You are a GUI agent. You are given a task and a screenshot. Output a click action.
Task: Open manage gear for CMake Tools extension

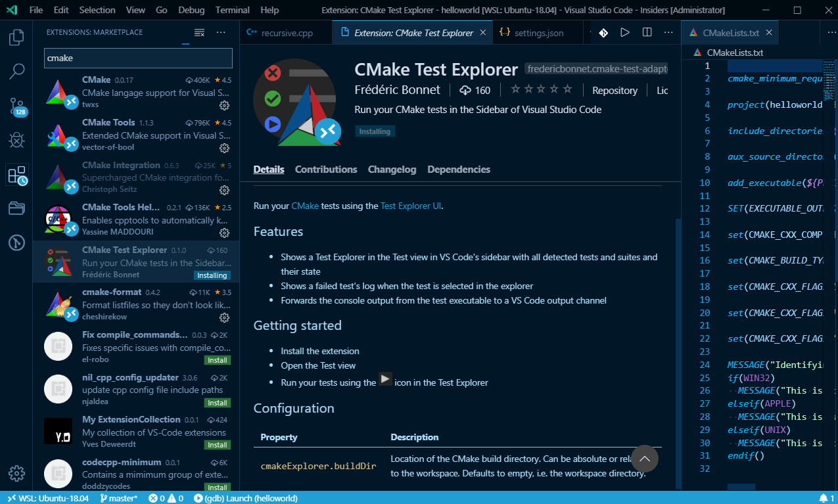click(x=224, y=148)
